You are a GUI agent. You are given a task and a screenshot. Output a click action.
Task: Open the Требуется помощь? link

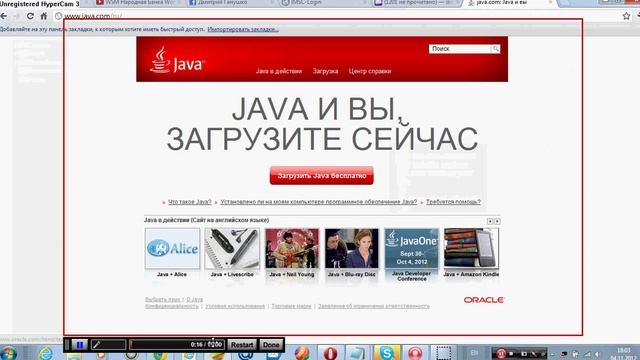(x=453, y=202)
